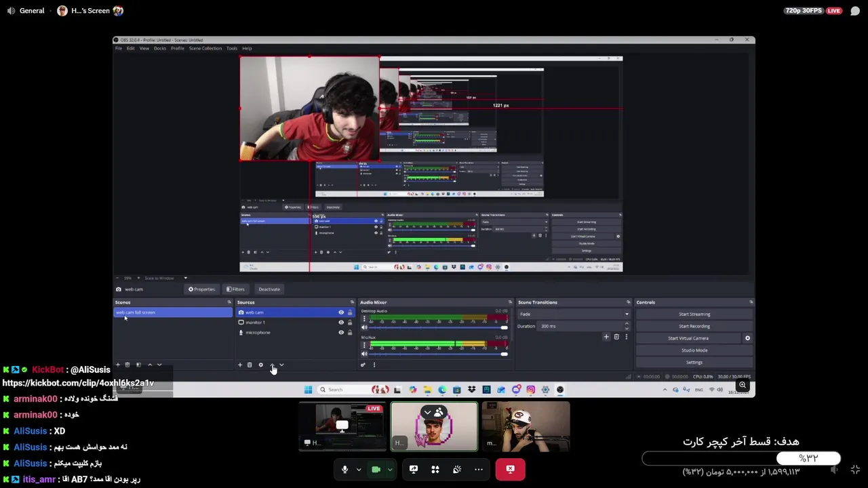Screen dimensions: 868x488
Task: Click Studio Mode button
Action: point(694,350)
